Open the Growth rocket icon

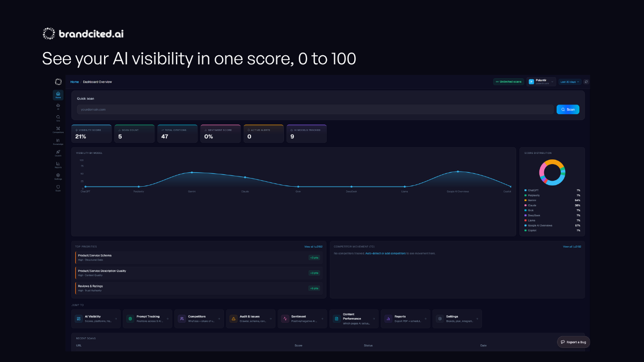[x=58, y=153]
